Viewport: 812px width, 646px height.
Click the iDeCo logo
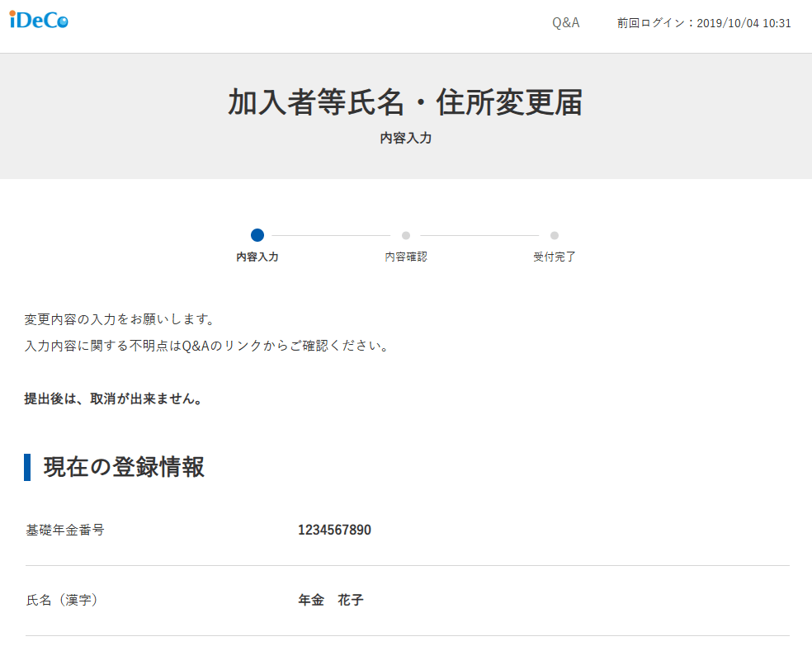click(39, 21)
